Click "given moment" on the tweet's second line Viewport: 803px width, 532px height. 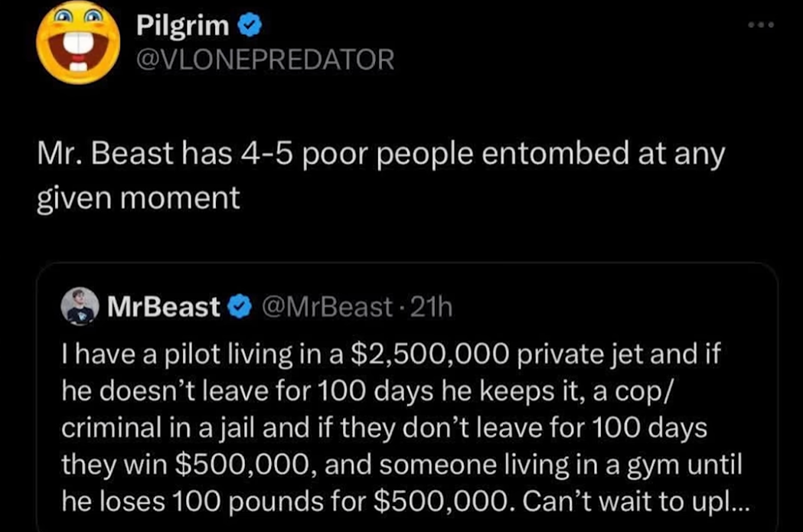[139, 198]
